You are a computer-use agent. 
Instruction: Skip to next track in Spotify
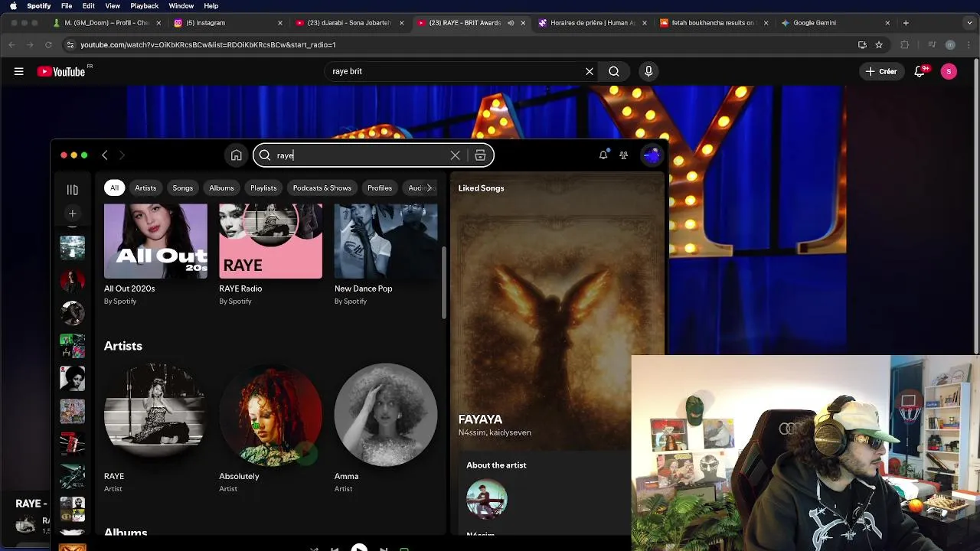[384, 549]
